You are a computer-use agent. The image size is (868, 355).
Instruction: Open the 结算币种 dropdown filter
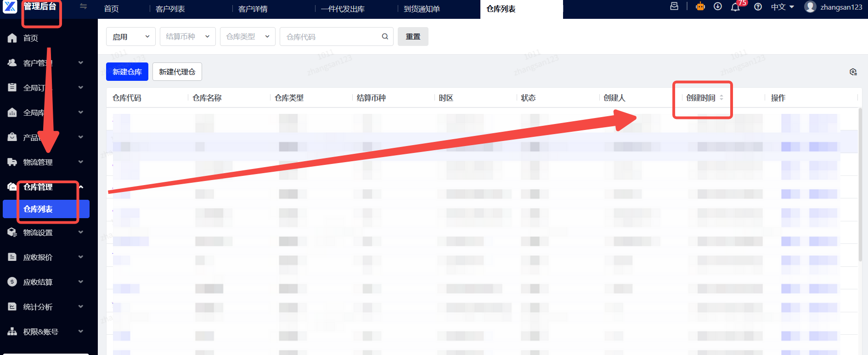coord(188,37)
